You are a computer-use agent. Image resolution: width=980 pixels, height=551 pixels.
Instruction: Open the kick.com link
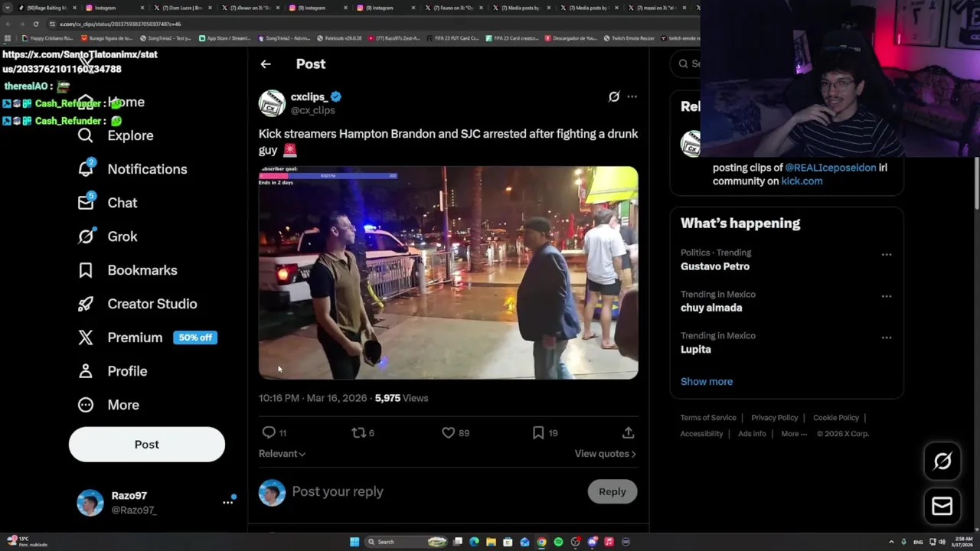coord(802,181)
